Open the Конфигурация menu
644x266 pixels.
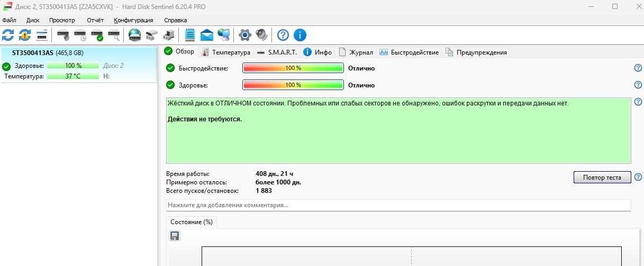click(133, 20)
